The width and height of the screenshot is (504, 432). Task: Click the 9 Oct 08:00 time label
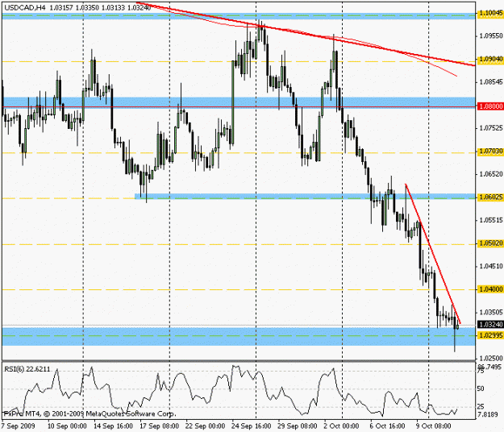434,426
